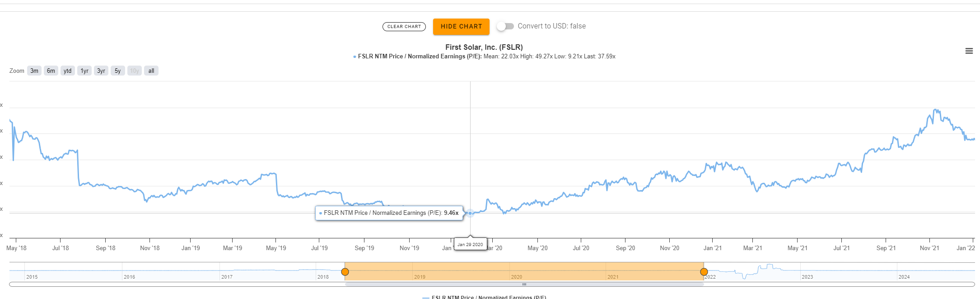Click the Jan '21 axis label
This screenshot has height=299, width=980.
pyautogui.click(x=713, y=248)
